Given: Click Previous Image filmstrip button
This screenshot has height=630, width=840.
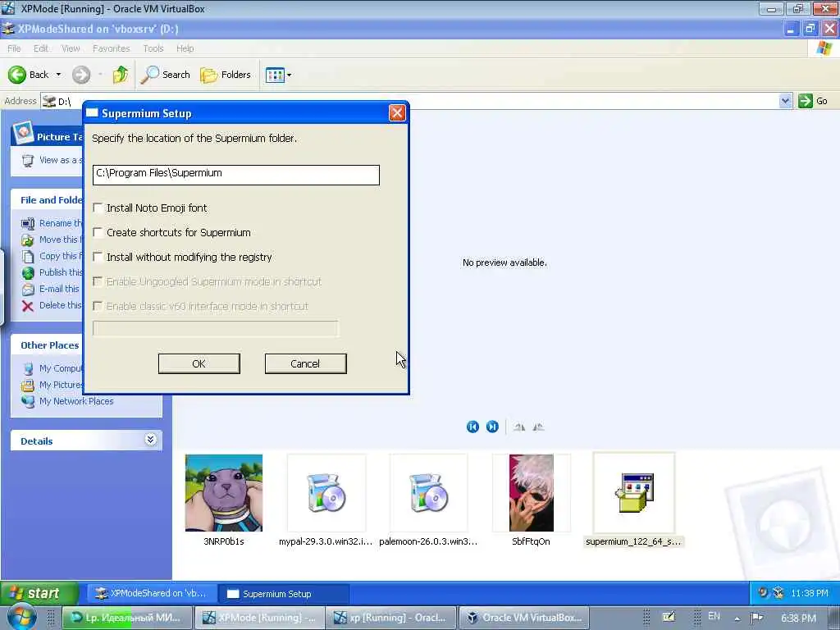Looking at the screenshot, I should pos(472,427).
